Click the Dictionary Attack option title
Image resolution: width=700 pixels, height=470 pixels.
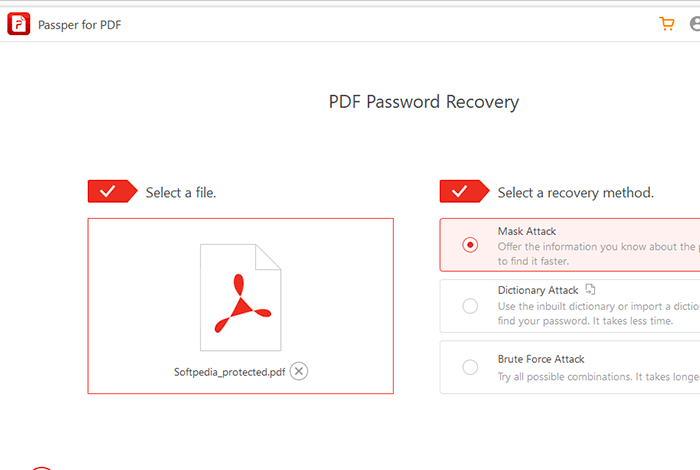coord(538,290)
